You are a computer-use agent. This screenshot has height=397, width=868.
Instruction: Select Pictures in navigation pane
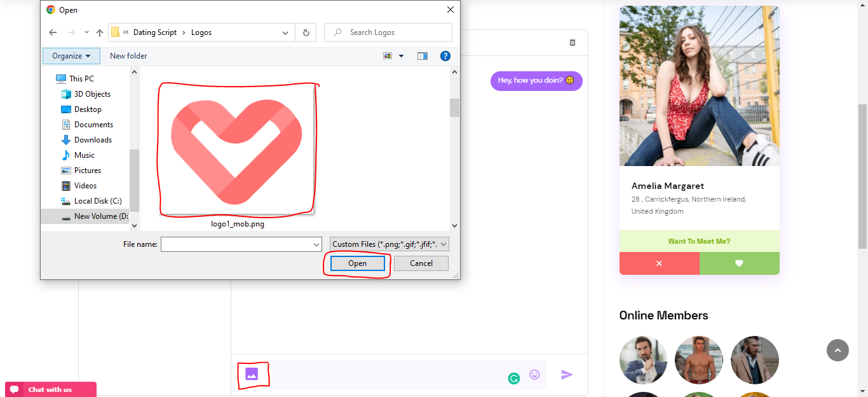pos(88,171)
